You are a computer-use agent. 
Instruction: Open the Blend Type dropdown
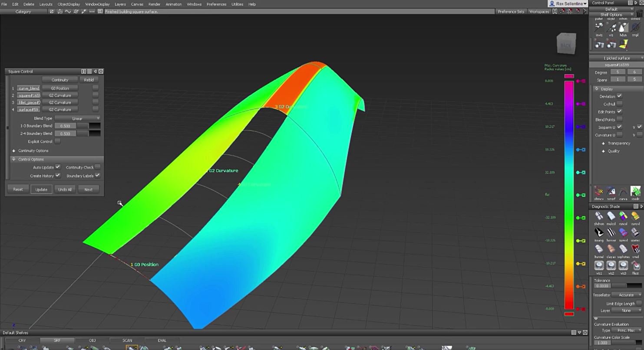(x=77, y=118)
